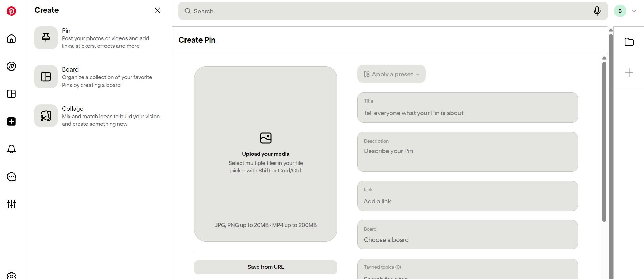Viewport: 644px width, 279px height.
Task: Focus the Search input field
Action: tap(393, 11)
